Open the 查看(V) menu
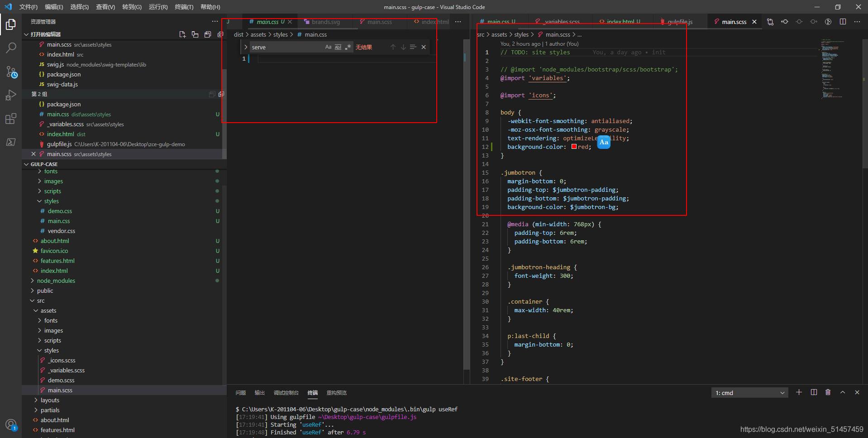Viewport: 868px width, 438px height. point(105,7)
